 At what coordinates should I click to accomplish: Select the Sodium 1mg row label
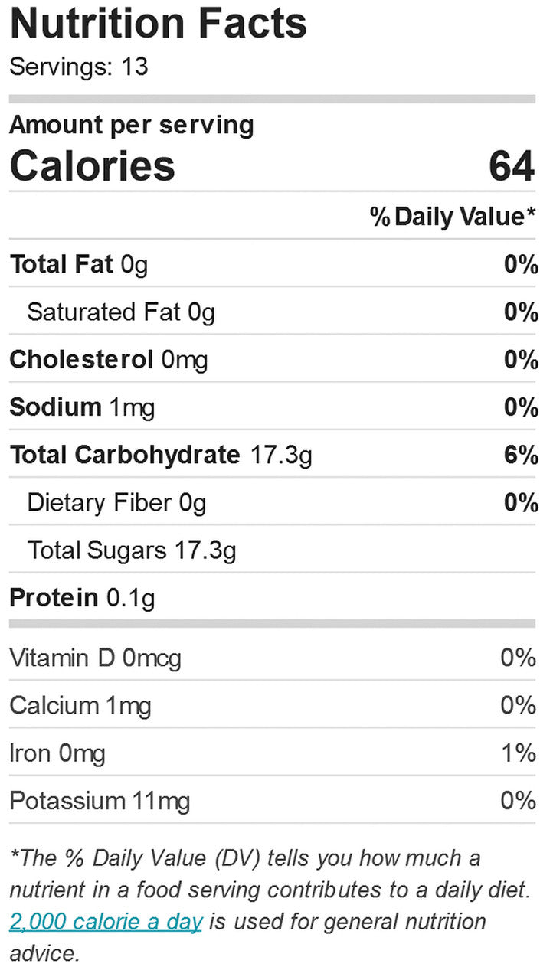(82, 407)
